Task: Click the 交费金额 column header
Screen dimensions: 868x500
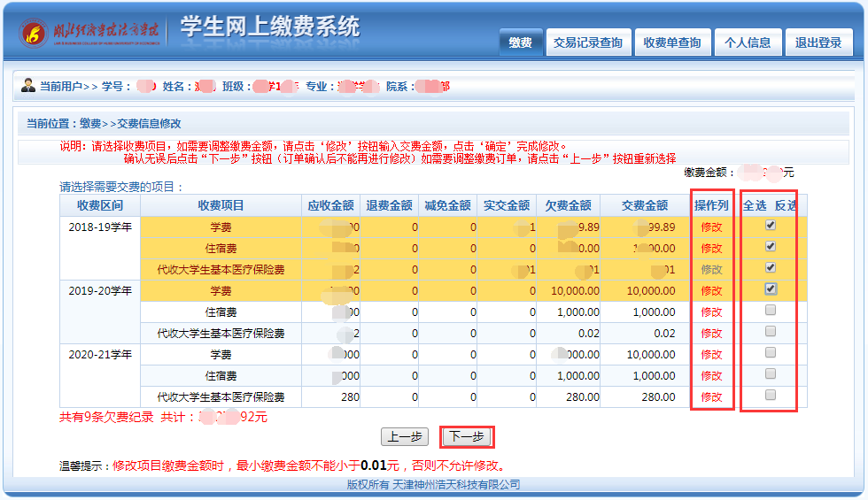Action: [x=645, y=205]
